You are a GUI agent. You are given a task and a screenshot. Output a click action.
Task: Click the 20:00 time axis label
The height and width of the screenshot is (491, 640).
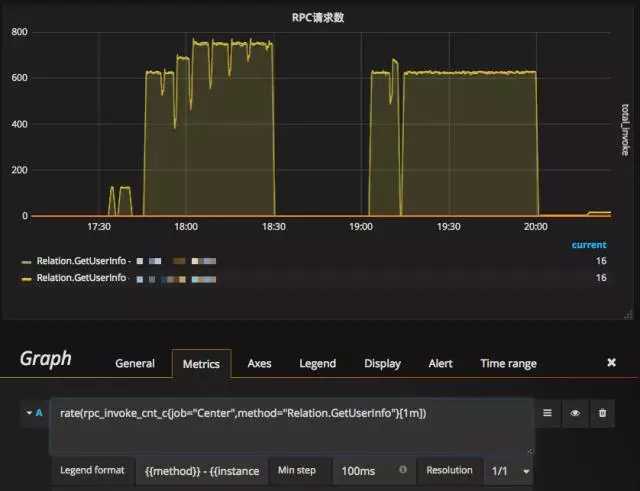point(536,227)
